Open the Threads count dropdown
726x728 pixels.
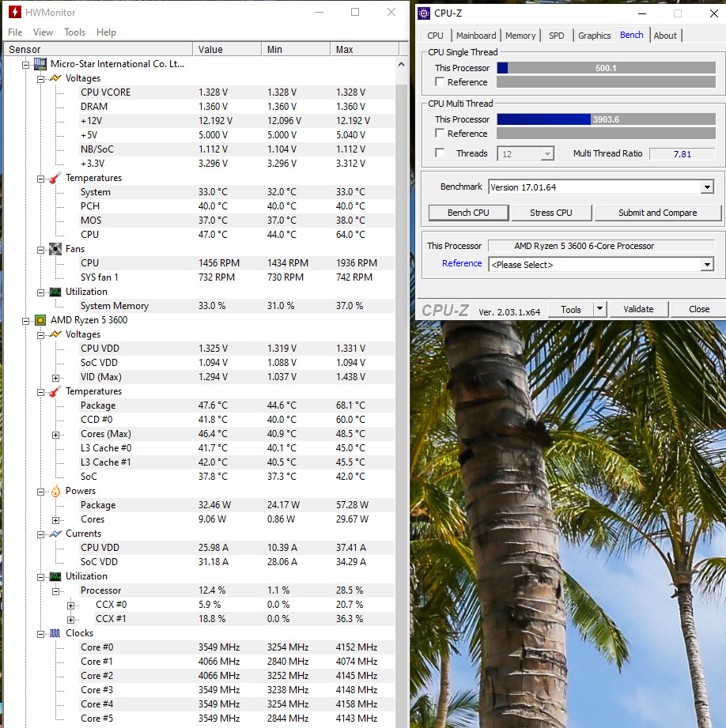pos(547,153)
